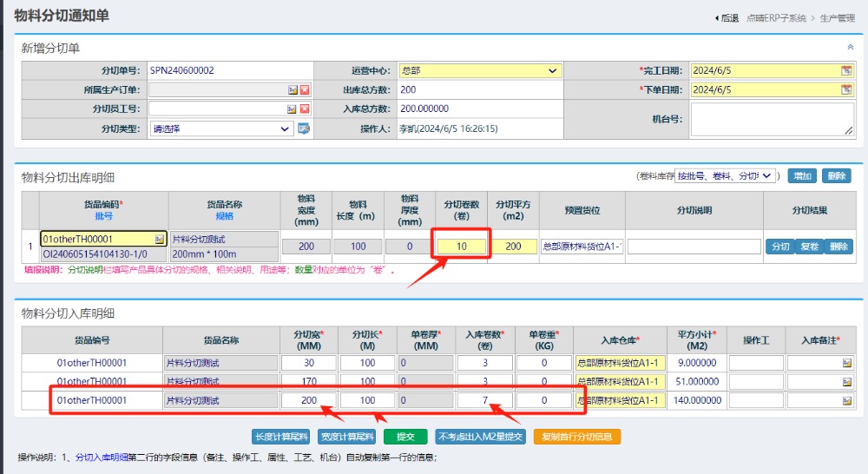The width and height of the screenshot is (868, 474).
Task: Open 入库备注 picker icon in first row
Action: pos(846,363)
